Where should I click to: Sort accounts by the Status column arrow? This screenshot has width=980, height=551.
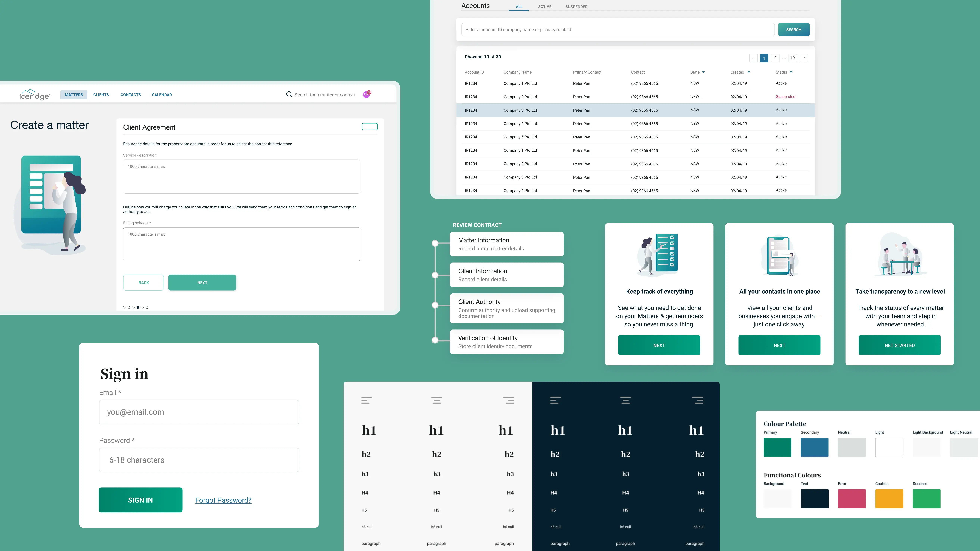791,72
